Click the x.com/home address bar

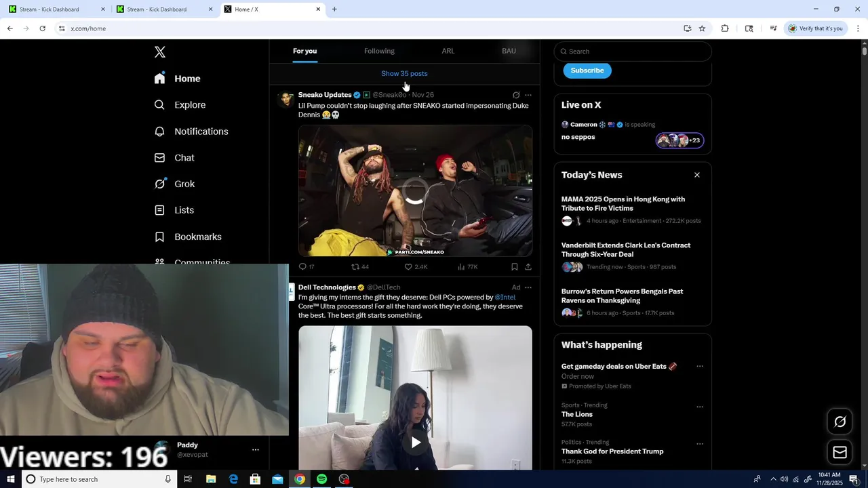[x=366, y=28]
